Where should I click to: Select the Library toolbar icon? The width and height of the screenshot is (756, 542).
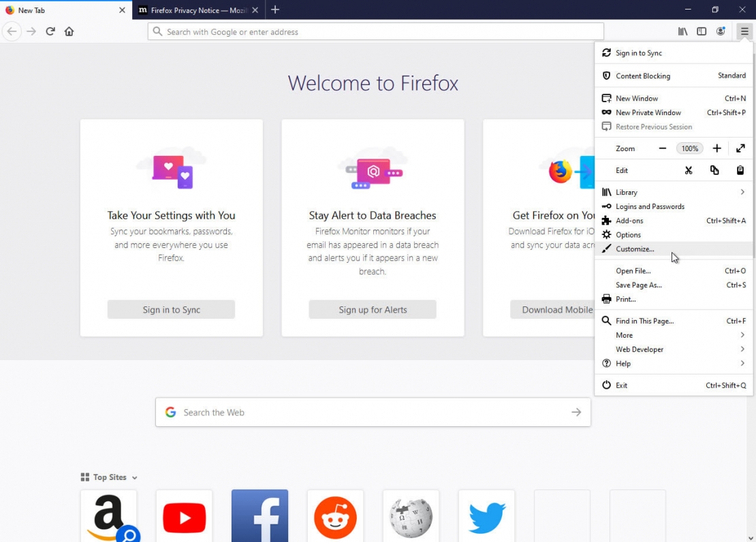(x=682, y=31)
